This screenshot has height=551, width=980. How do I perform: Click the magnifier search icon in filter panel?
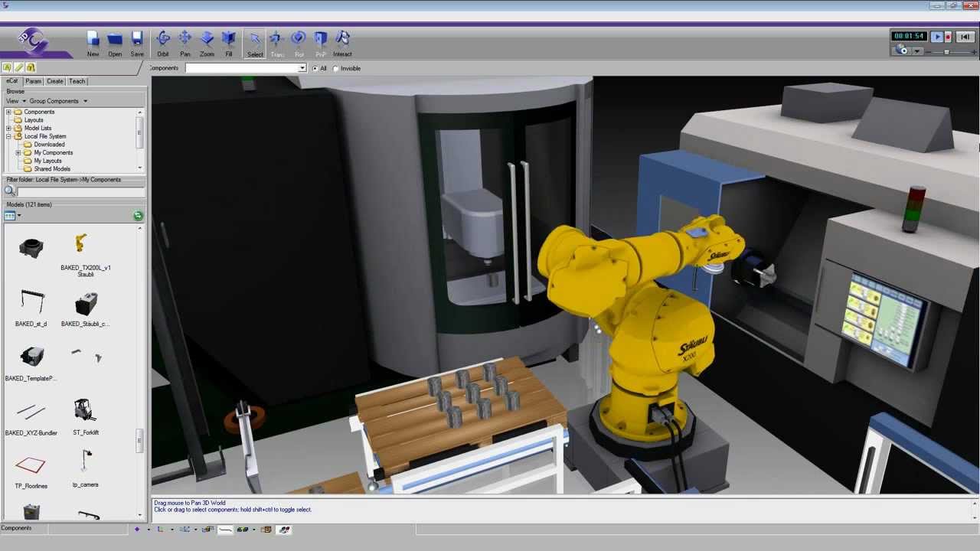pyautogui.click(x=10, y=191)
